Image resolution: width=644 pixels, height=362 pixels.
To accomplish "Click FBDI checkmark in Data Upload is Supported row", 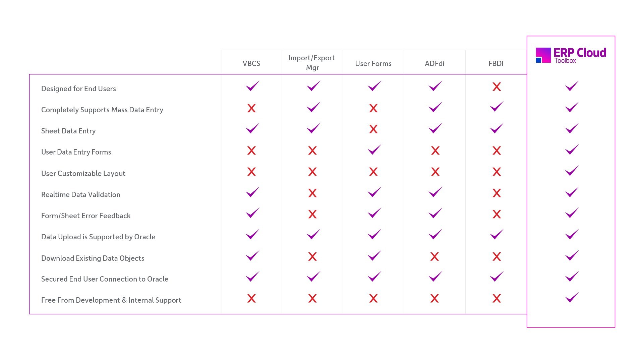I will tap(496, 234).
